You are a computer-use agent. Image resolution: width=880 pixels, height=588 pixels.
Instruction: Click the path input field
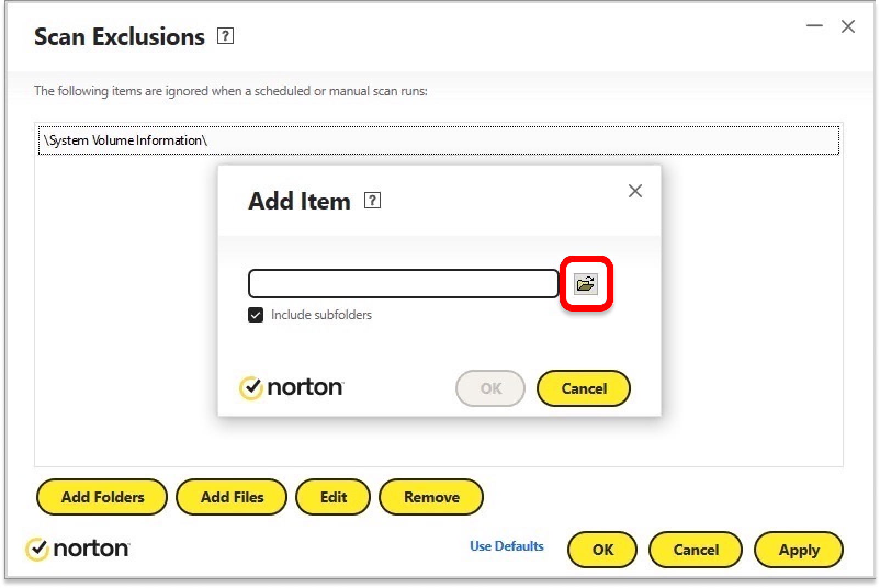[403, 284]
